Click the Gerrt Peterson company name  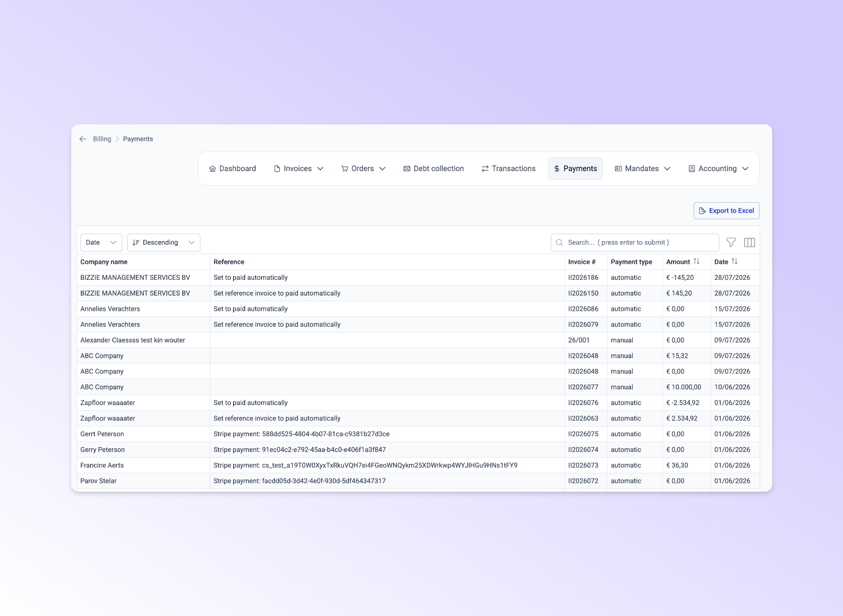pos(102,434)
